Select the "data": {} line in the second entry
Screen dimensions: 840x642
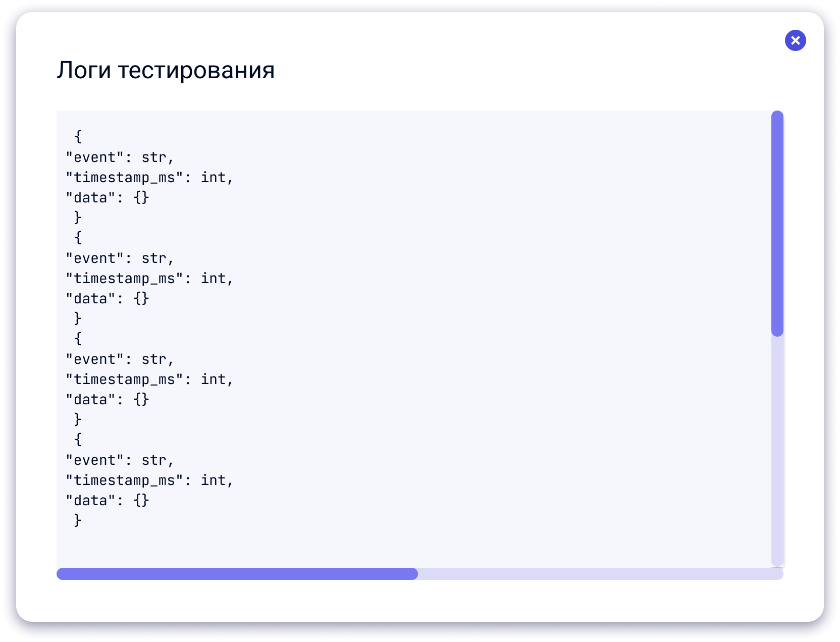[x=108, y=299]
